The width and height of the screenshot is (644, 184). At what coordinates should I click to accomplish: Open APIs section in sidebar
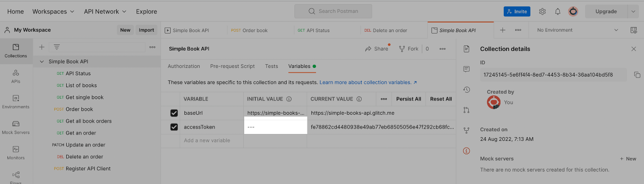coord(16,76)
